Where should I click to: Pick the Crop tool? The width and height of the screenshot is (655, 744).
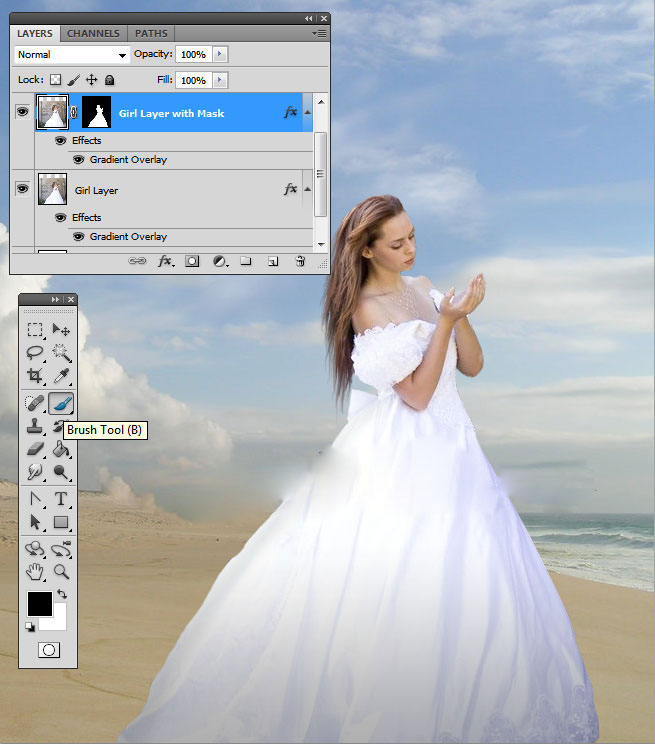[35, 376]
